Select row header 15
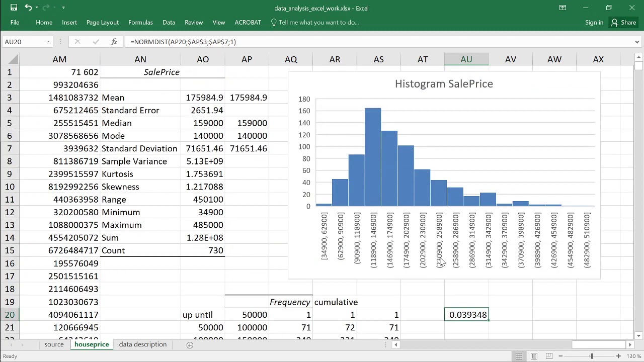 point(9,250)
